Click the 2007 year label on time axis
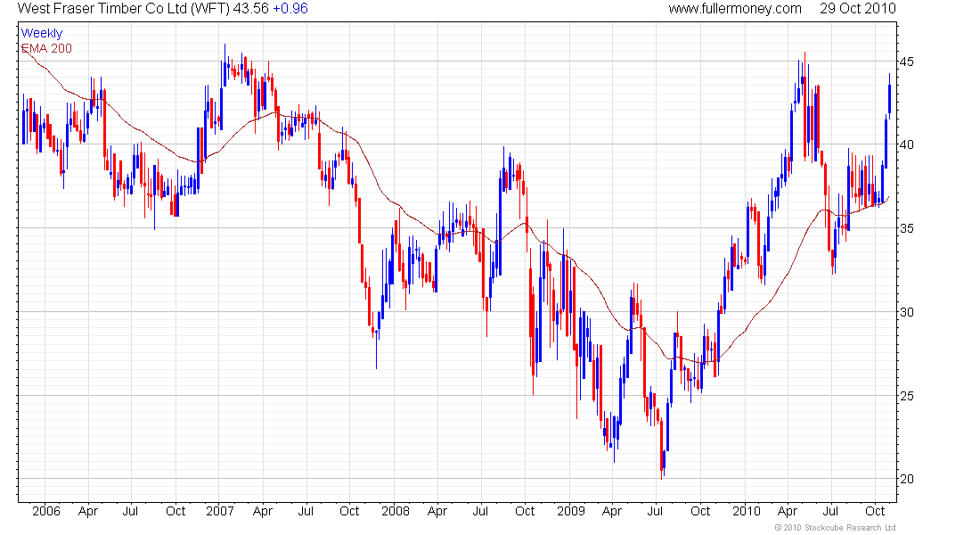The width and height of the screenshot is (980, 535). pos(220,511)
